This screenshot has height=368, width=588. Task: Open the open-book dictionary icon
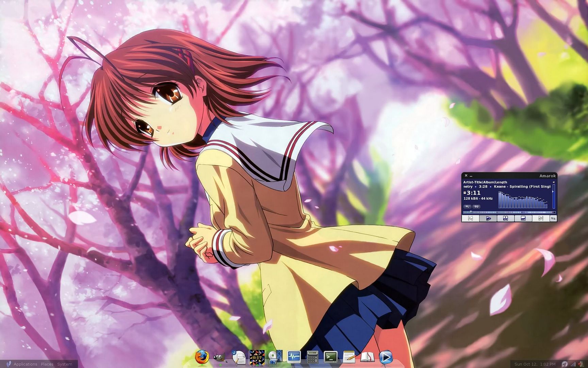pyautogui.click(x=367, y=357)
